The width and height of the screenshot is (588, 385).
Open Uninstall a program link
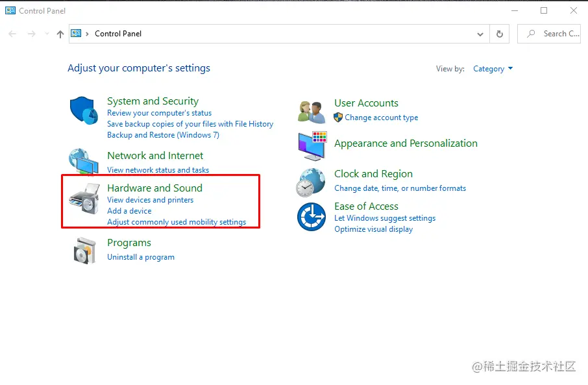141,257
